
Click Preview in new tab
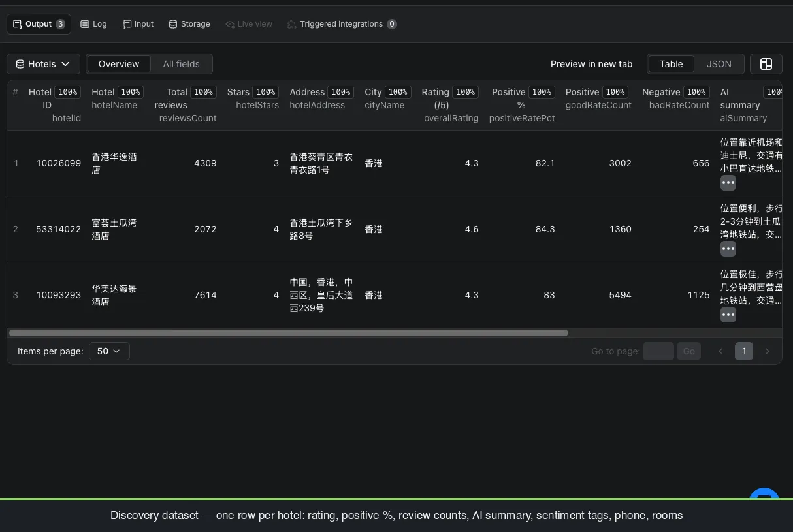click(x=591, y=64)
